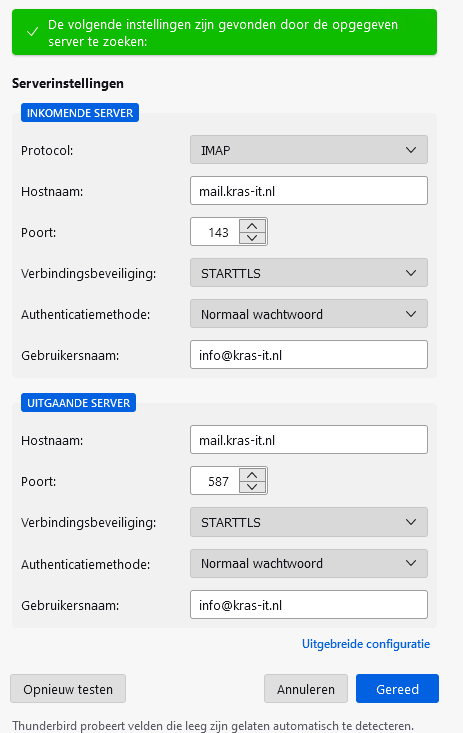
Task: Open Uitgebreide configuratie link
Action: [x=366, y=644]
